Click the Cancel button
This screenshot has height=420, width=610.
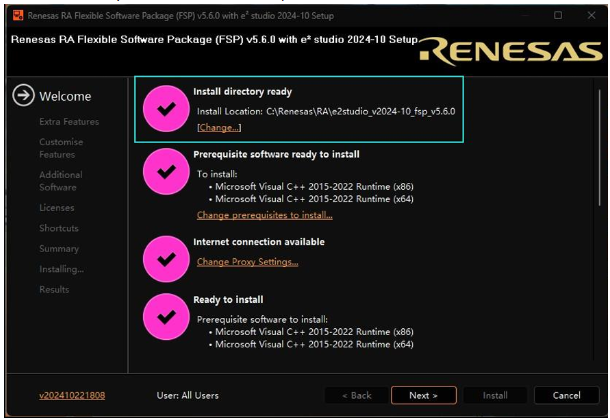coord(566,396)
